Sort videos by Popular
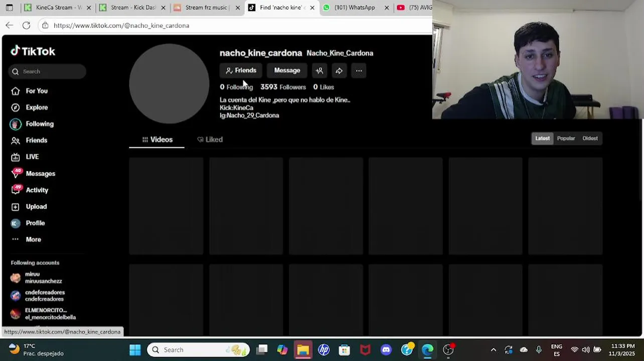 point(566,138)
